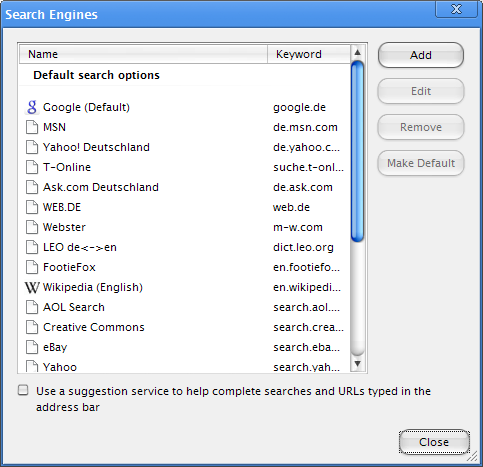Screen dimensions: 483x467
Task: Click the Google favicon icon
Action: (32, 107)
